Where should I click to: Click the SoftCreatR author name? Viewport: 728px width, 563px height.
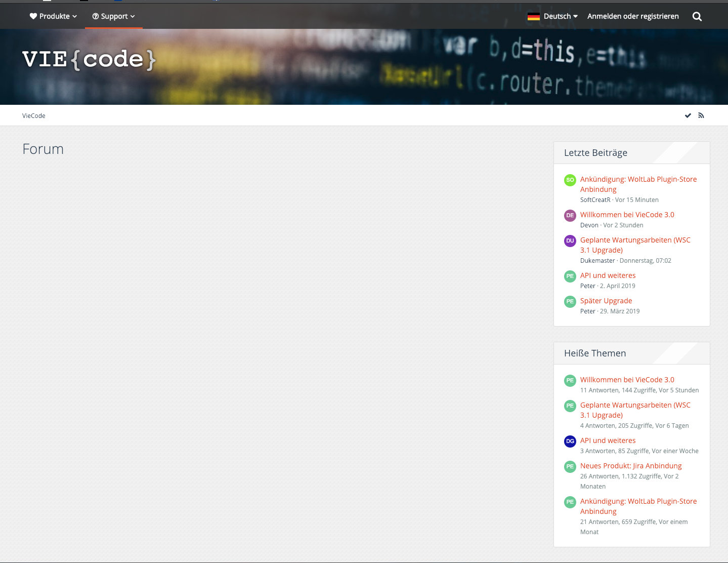pos(595,200)
